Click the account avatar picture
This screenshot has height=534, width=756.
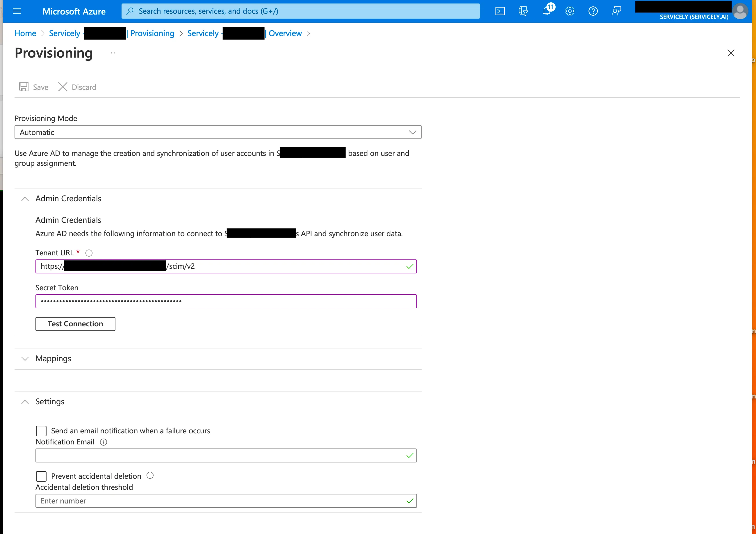[740, 11]
